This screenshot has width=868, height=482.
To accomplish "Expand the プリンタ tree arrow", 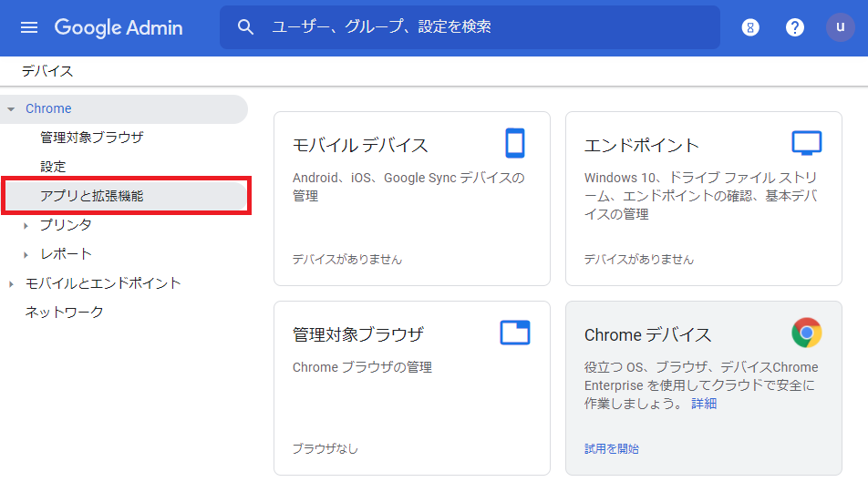I will [26, 226].
